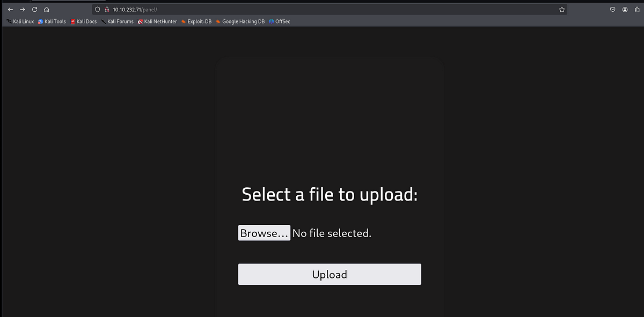Open the Exploit-DB bookmark
Image resolution: width=644 pixels, height=317 pixels.
point(196,21)
